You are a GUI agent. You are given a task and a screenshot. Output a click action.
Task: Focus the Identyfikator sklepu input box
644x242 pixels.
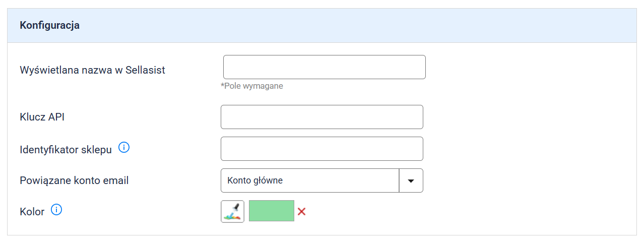321,149
